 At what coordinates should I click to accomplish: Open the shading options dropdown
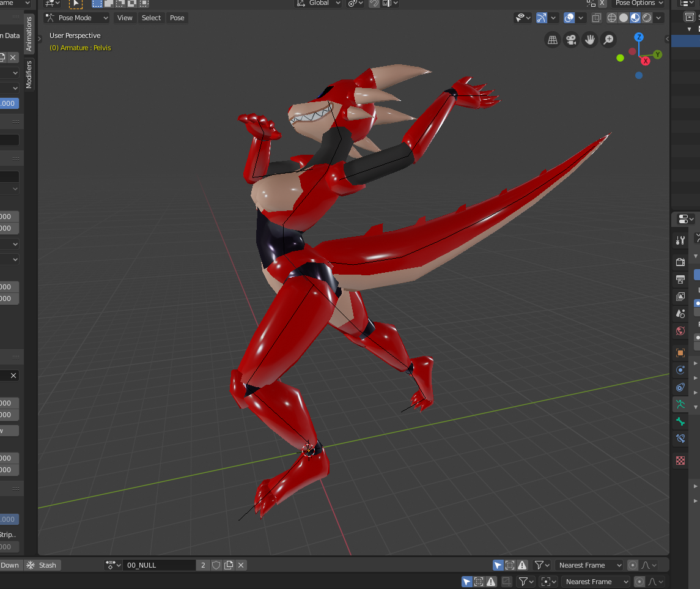658,18
